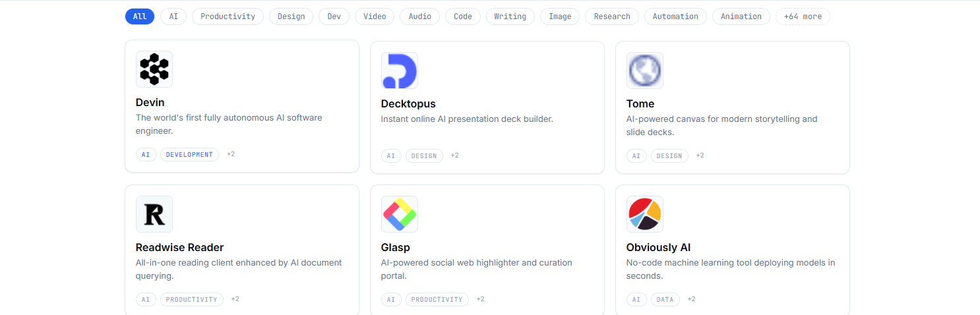Open the Decktopus title link

click(408, 103)
